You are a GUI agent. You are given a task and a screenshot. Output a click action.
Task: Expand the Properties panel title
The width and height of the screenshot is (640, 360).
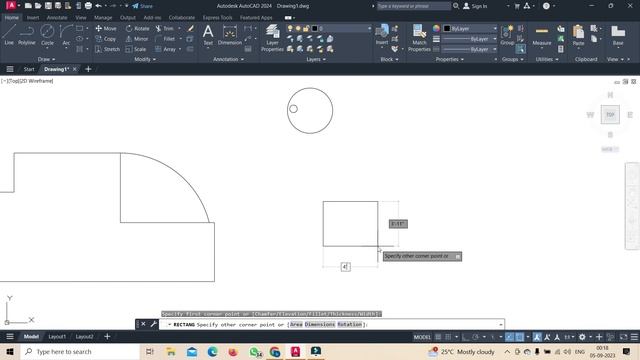click(449, 59)
